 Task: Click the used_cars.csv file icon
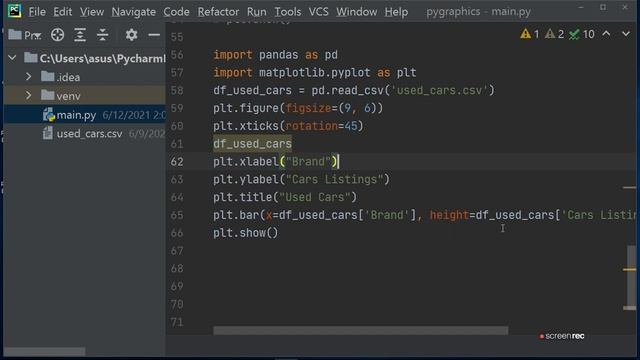tap(48, 133)
